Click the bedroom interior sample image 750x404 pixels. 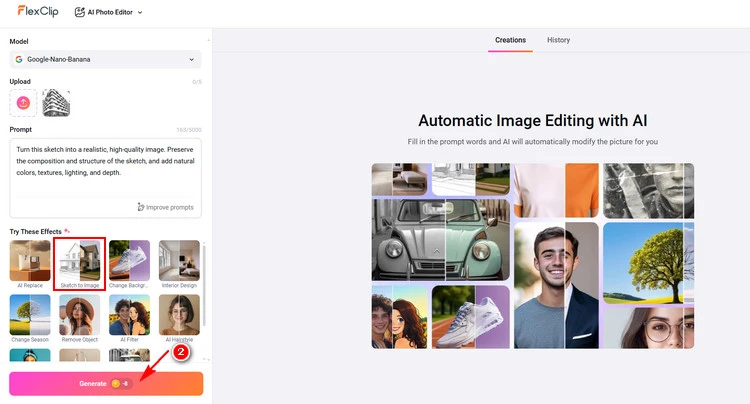(399, 179)
